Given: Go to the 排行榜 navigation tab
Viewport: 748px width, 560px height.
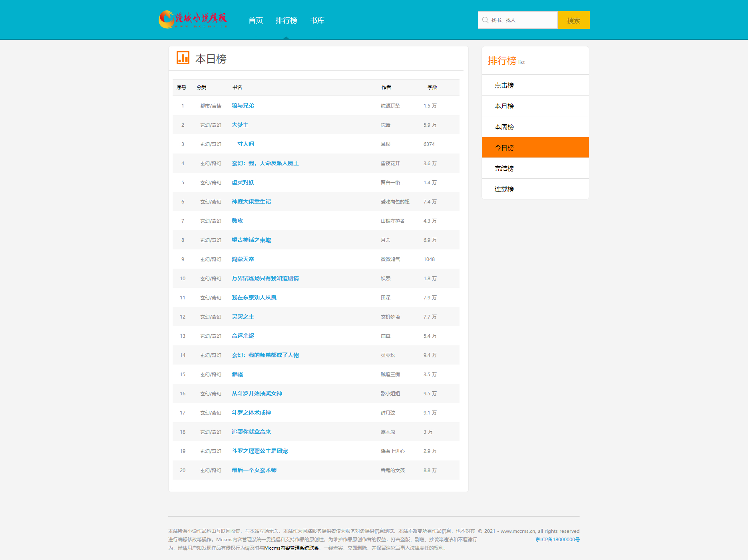Looking at the screenshot, I should [x=286, y=20].
